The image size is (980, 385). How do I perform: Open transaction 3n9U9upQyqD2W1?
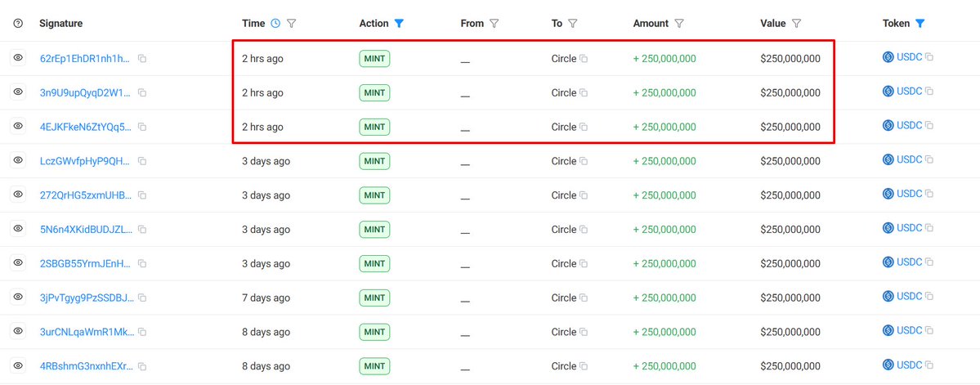click(x=84, y=93)
